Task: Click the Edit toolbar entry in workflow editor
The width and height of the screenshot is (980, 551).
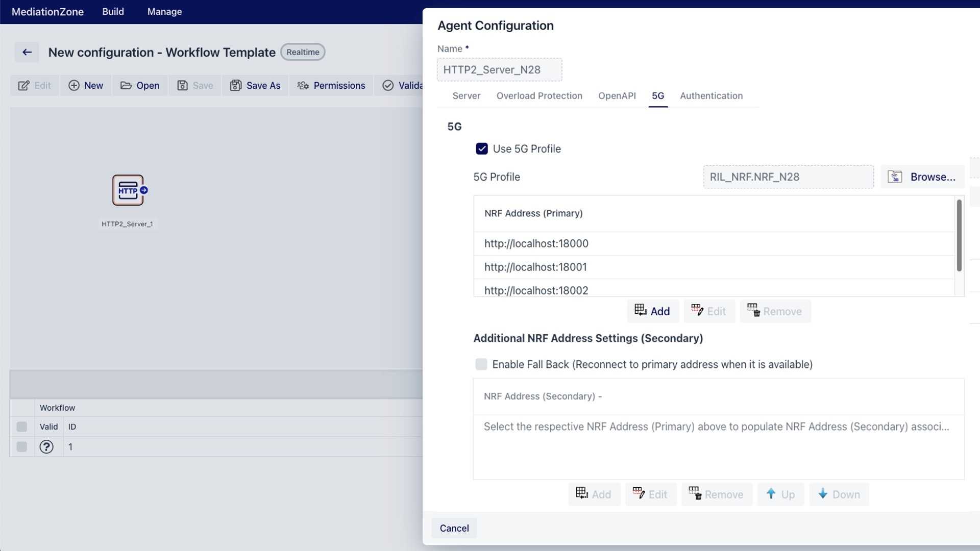Action: pyautogui.click(x=34, y=85)
